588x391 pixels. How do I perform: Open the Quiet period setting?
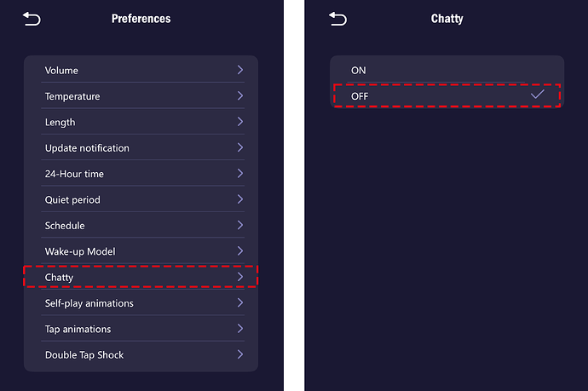coord(141,199)
